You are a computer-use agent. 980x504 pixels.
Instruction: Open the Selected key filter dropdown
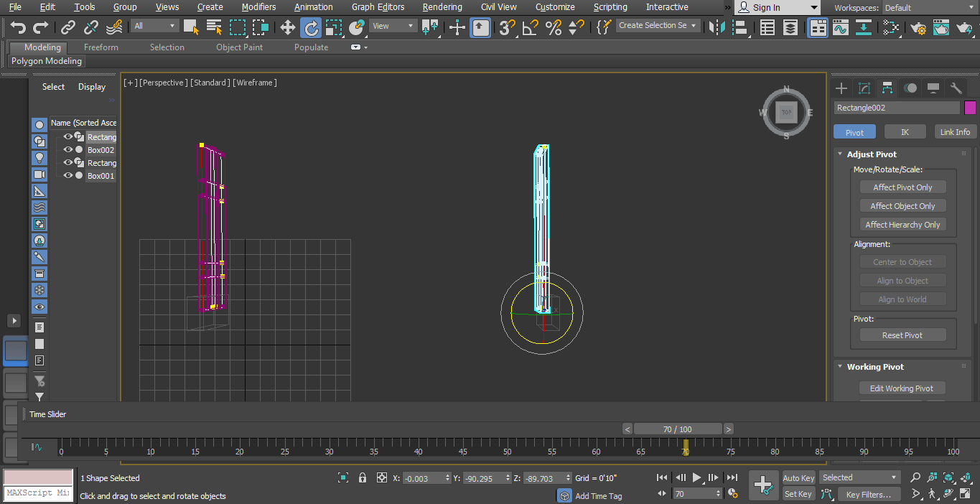[x=859, y=477]
